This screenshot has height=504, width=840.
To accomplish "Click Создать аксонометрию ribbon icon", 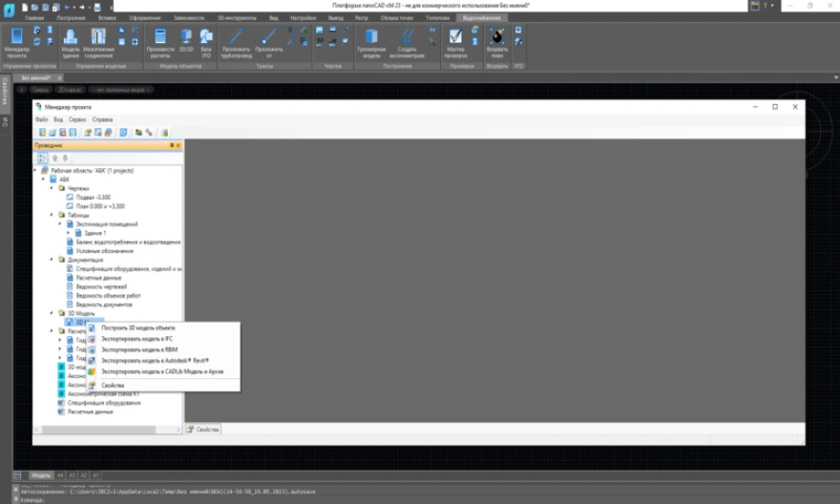I will point(408,41).
